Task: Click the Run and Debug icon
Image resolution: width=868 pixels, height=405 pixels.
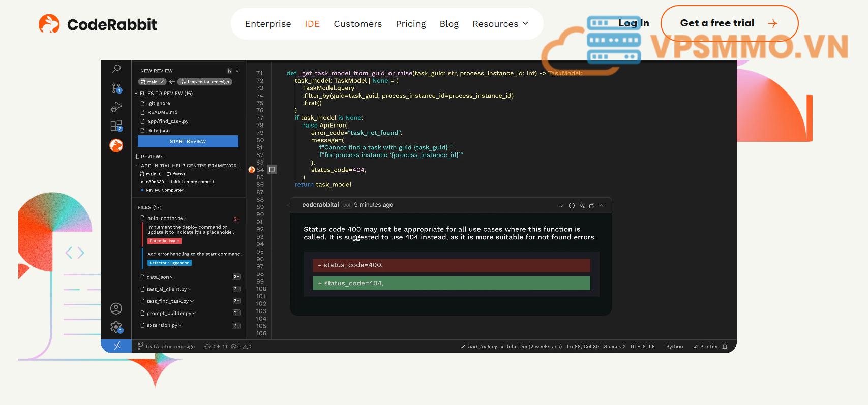Action: (116, 107)
